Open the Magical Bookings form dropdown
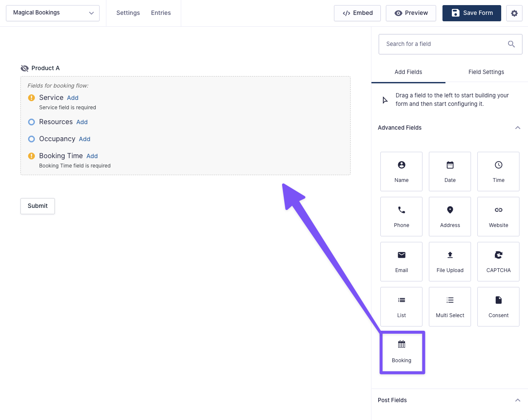 point(53,13)
